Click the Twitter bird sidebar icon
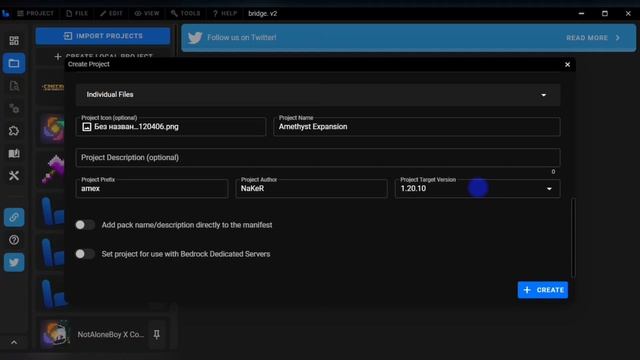Viewport: 640px width, 360px height. pos(14,262)
